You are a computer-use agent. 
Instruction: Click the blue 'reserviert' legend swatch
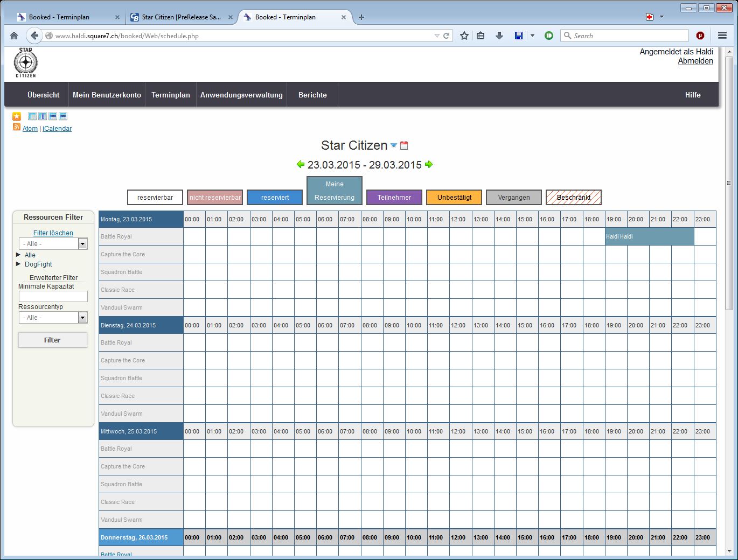click(275, 198)
